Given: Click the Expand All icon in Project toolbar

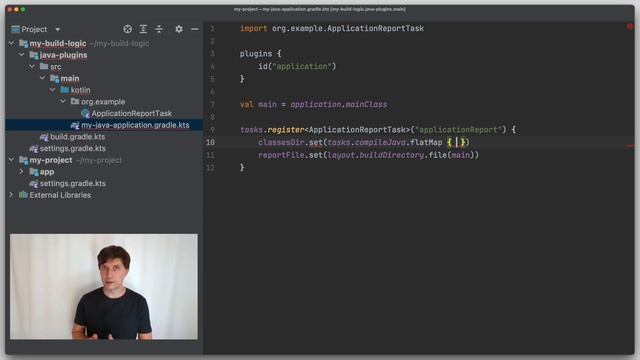Looking at the screenshot, I should [x=143, y=29].
